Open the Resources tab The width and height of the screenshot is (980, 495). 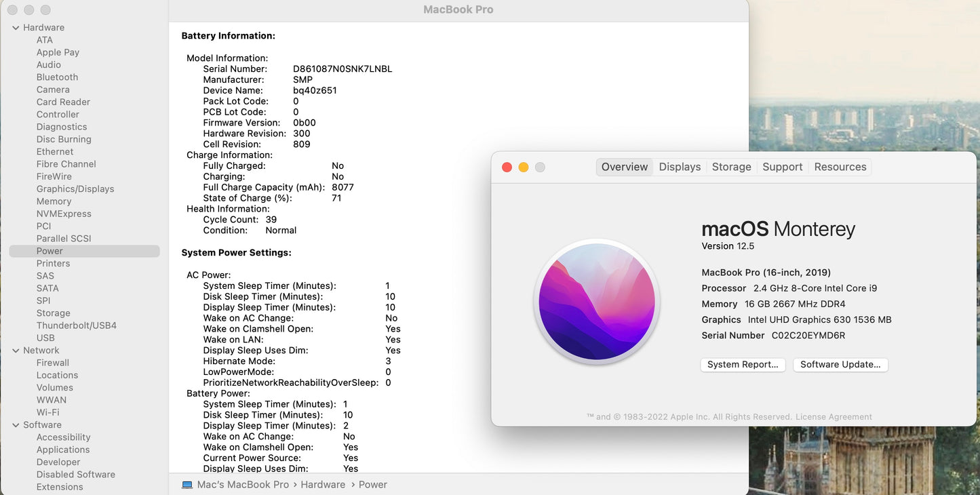[840, 166]
